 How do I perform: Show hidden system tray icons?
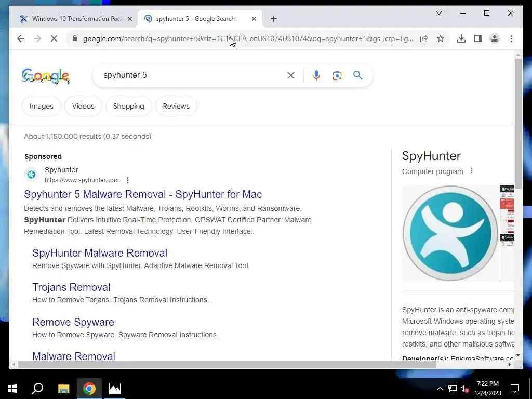pyautogui.click(x=440, y=389)
